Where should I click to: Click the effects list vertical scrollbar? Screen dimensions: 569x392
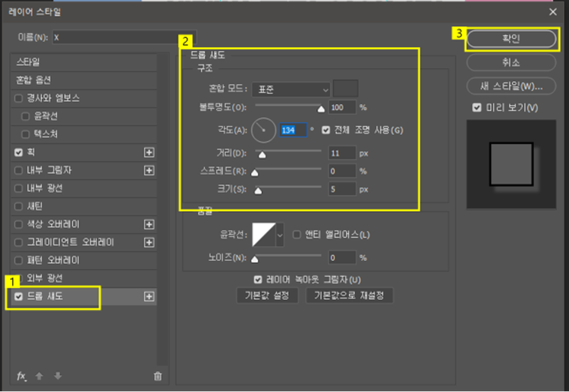(x=162, y=209)
